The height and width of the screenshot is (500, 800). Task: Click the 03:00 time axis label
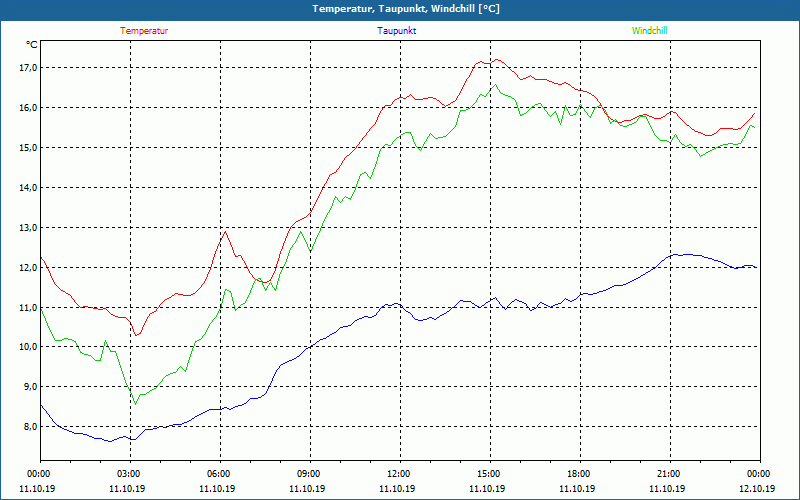pos(131,474)
